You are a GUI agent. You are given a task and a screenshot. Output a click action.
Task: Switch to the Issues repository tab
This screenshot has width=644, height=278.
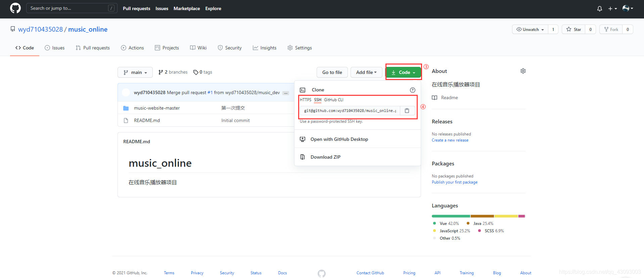55,48
